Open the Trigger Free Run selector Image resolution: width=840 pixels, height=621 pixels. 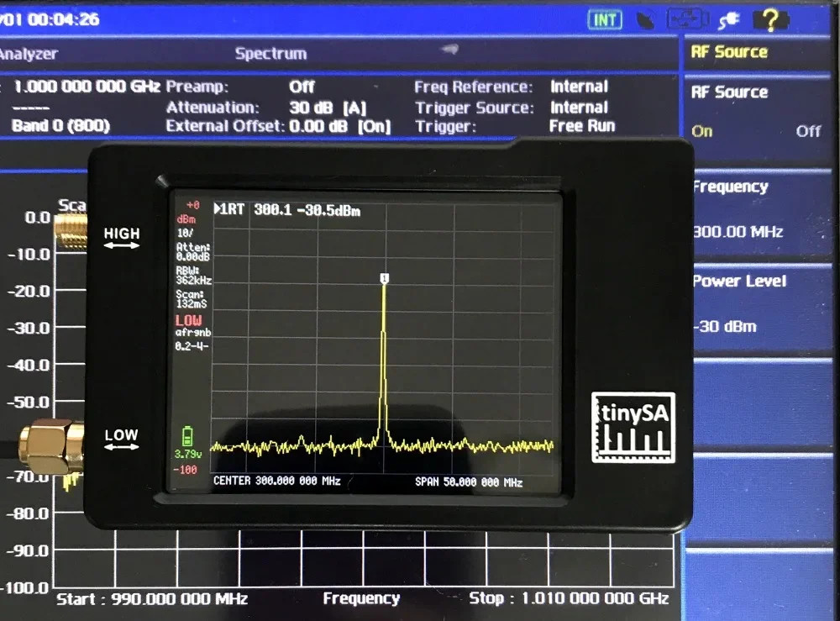pyautogui.click(x=581, y=126)
